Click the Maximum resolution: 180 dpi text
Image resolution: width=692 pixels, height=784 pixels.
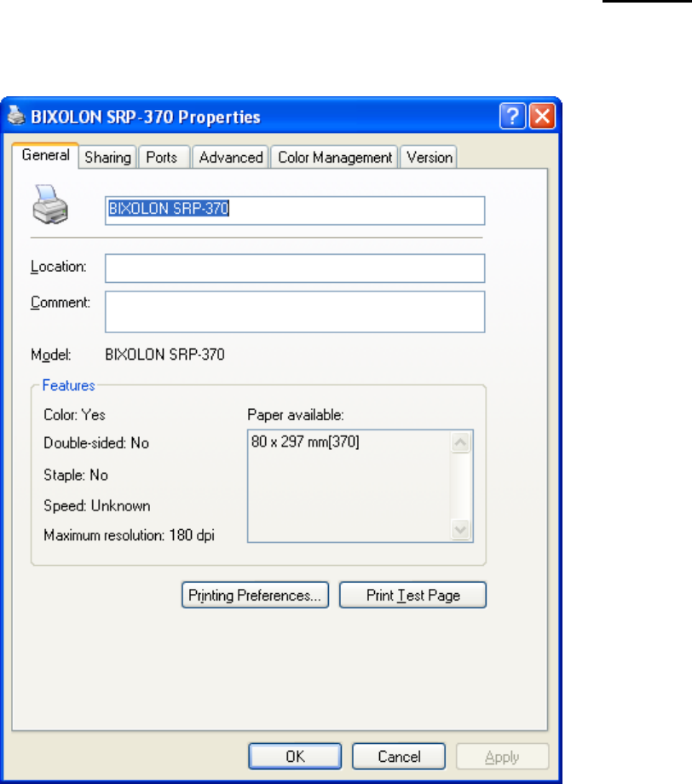(x=129, y=535)
